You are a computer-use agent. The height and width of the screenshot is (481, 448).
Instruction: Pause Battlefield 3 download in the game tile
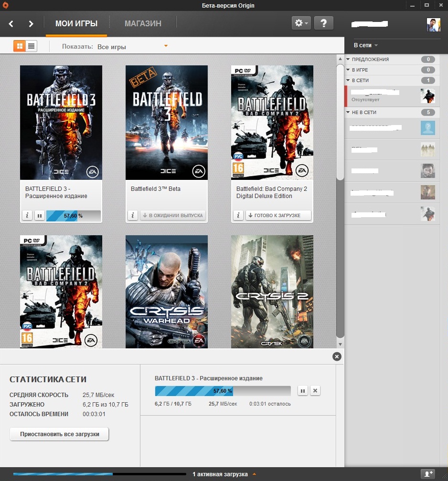click(x=39, y=216)
